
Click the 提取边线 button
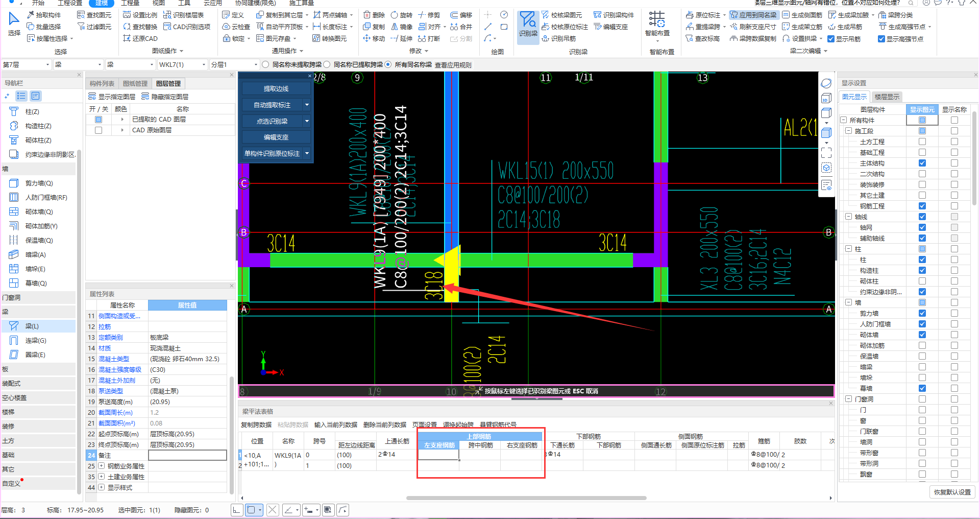point(276,88)
